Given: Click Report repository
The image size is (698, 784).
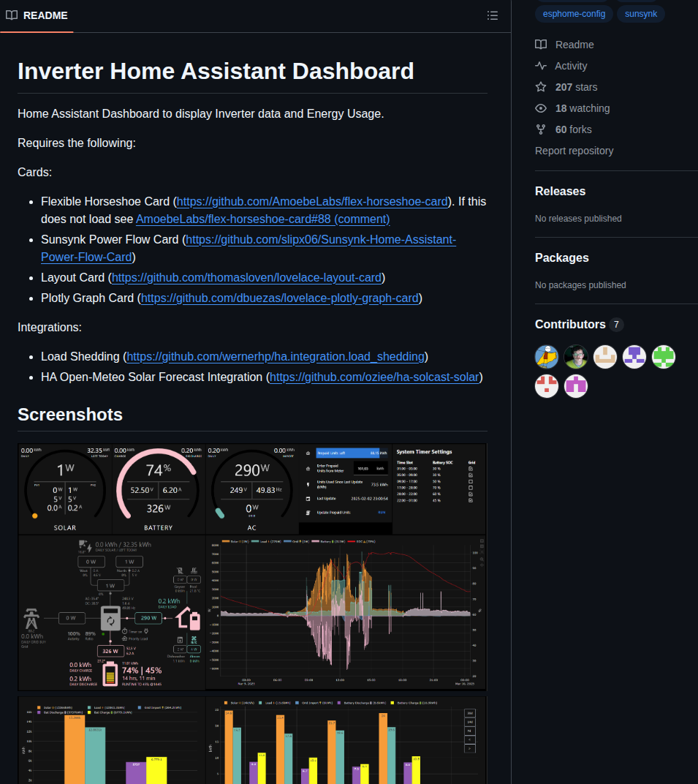Looking at the screenshot, I should pyautogui.click(x=574, y=151).
